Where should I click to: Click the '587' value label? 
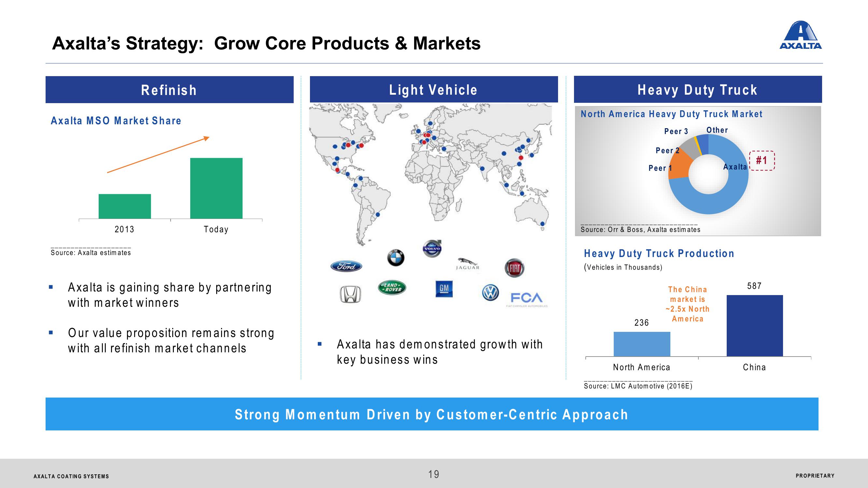pos(754,286)
